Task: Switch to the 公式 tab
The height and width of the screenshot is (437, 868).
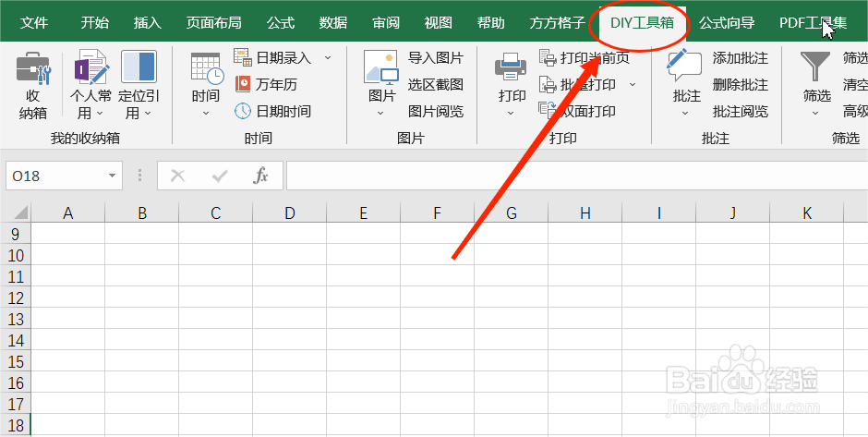Action: 281,23
